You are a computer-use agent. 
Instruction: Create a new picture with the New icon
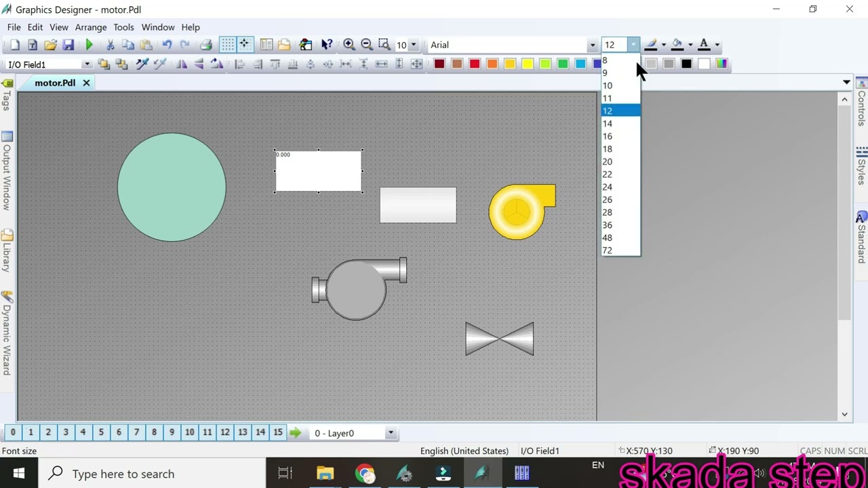point(15,45)
